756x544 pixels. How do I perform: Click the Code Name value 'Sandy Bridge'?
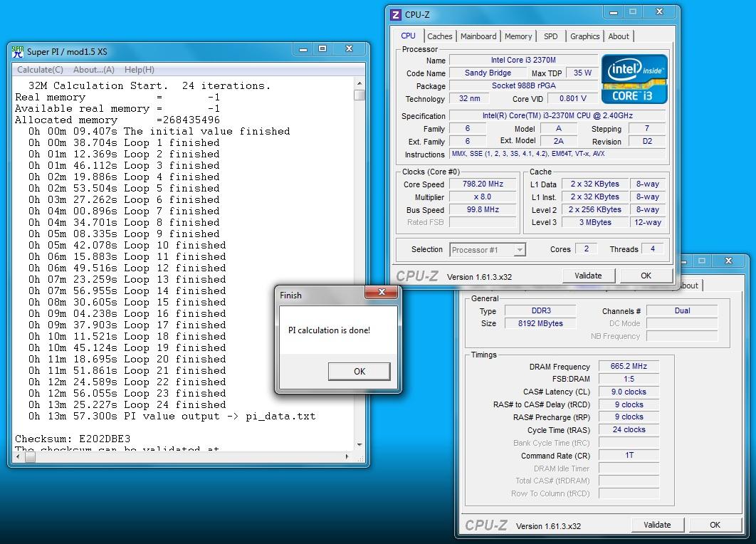[488, 73]
